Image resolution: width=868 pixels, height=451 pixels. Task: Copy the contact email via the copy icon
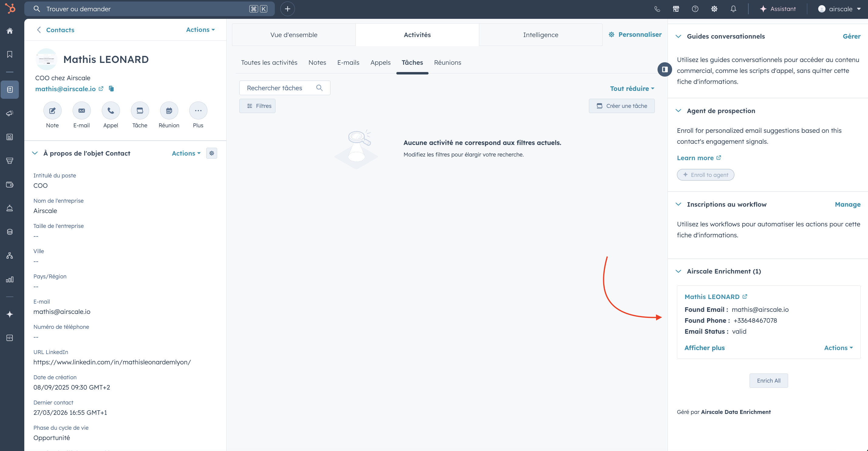tap(111, 89)
